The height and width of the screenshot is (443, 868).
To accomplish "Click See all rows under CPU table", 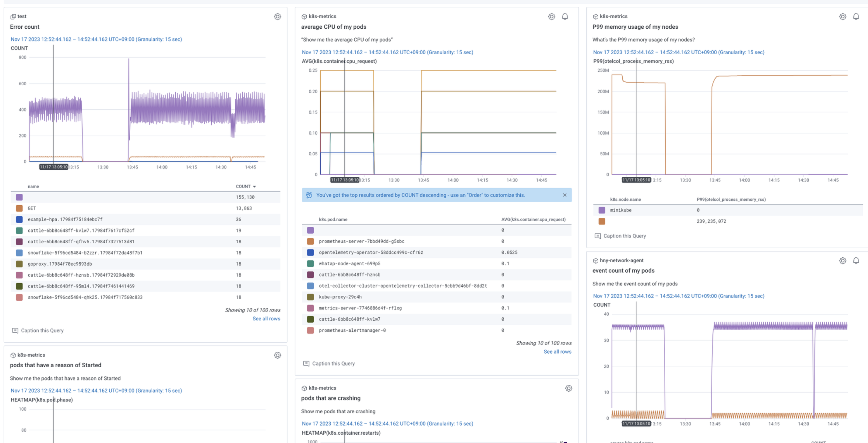I will (x=557, y=352).
